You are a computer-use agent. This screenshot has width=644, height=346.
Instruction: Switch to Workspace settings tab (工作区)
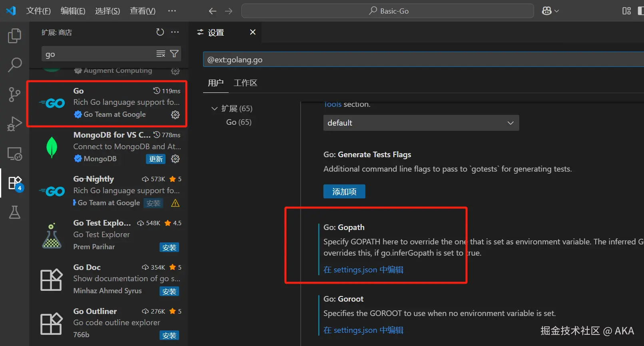pyautogui.click(x=245, y=83)
